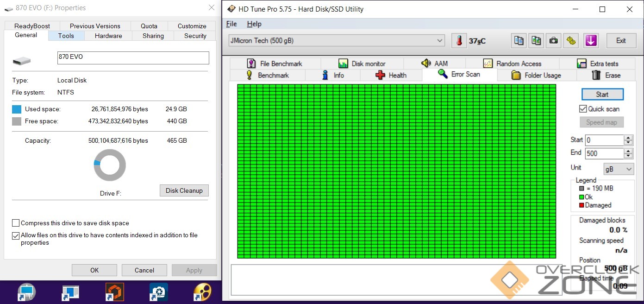Click the Disk Cleanup button
This screenshot has height=304, width=644.
coord(184,190)
